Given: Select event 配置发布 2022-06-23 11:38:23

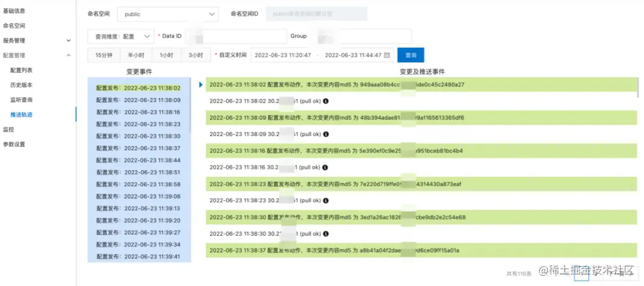Looking at the screenshot, I should tap(138, 124).
